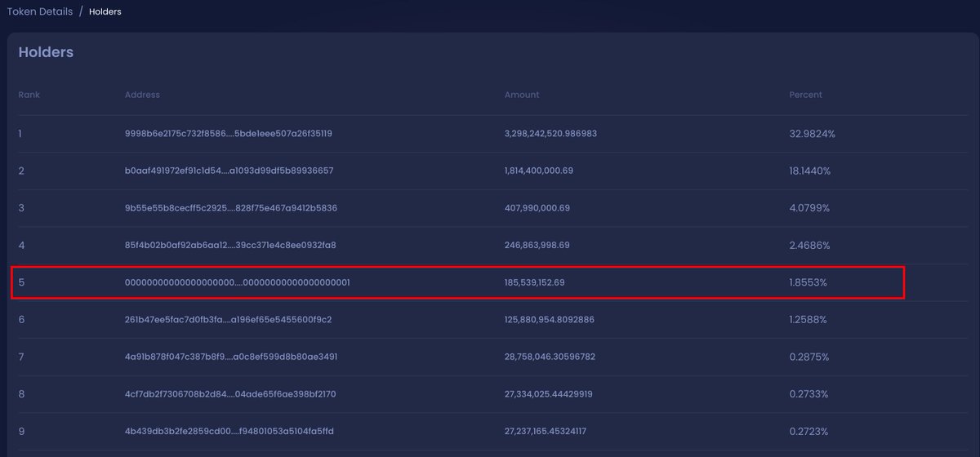Image resolution: width=980 pixels, height=457 pixels.
Task: Open address 261b47ee5fac7d0fb3fa....a196ef65e5455600f9c2
Action: click(228, 319)
